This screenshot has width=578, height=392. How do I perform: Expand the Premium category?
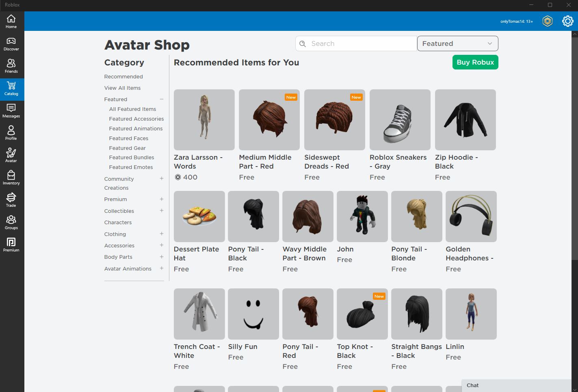coord(162,199)
